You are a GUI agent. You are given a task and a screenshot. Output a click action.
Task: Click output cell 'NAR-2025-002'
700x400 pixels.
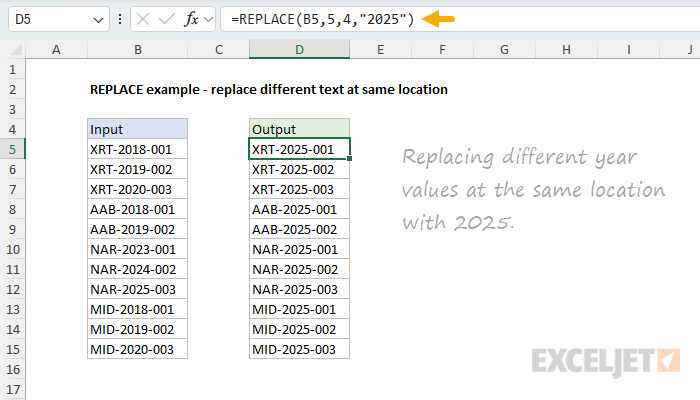pyautogui.click(x=299, y=269)
